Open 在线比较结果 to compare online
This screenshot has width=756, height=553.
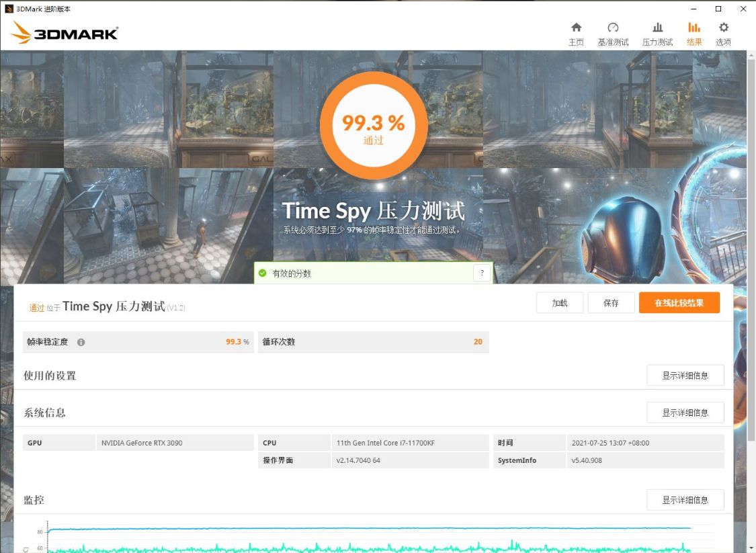(x=679, y=302)
